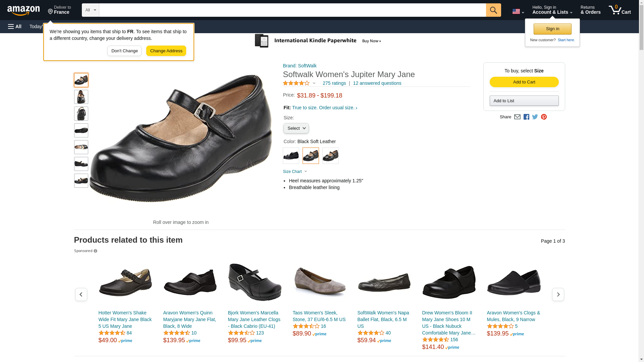Open Returns & Orders menu item
The image size is (644, 362).
click(590, 10)
